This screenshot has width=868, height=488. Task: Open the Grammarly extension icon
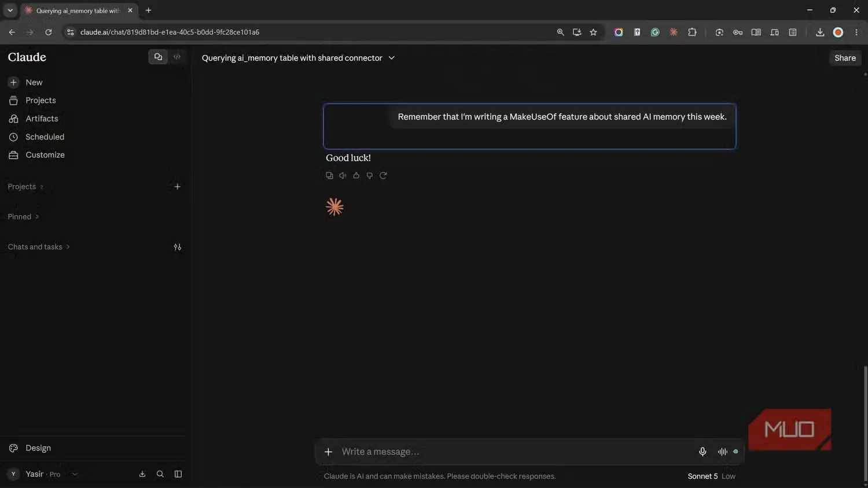coord(655,32)
